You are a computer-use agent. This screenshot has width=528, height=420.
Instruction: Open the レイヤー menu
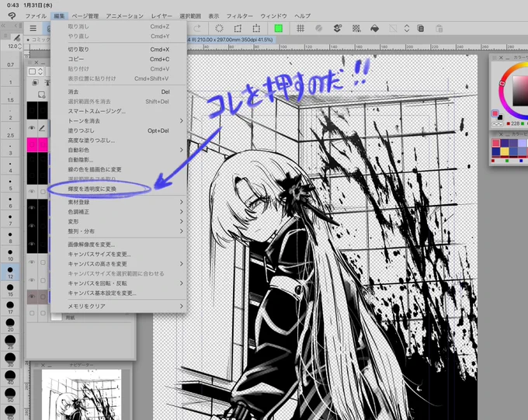pos(162,16)
